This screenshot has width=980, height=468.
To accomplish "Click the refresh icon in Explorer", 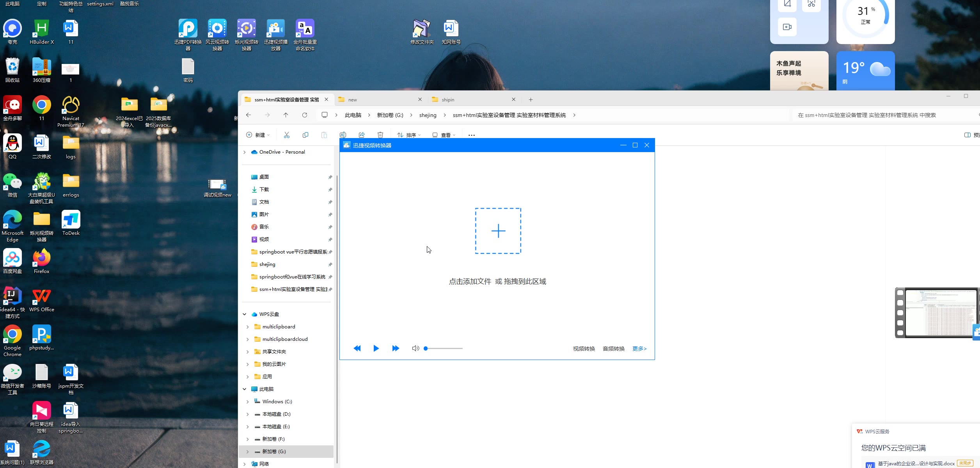I will pos(305,115).
